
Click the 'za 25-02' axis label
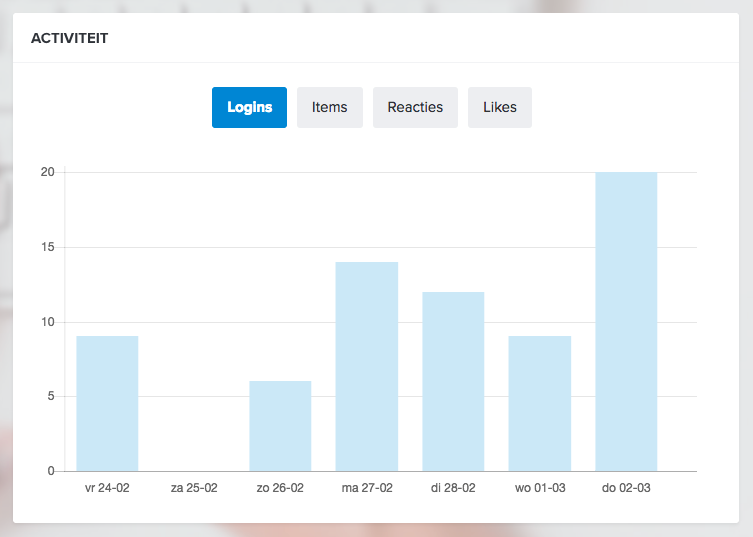pyautogui.click(x=194, y=488)
